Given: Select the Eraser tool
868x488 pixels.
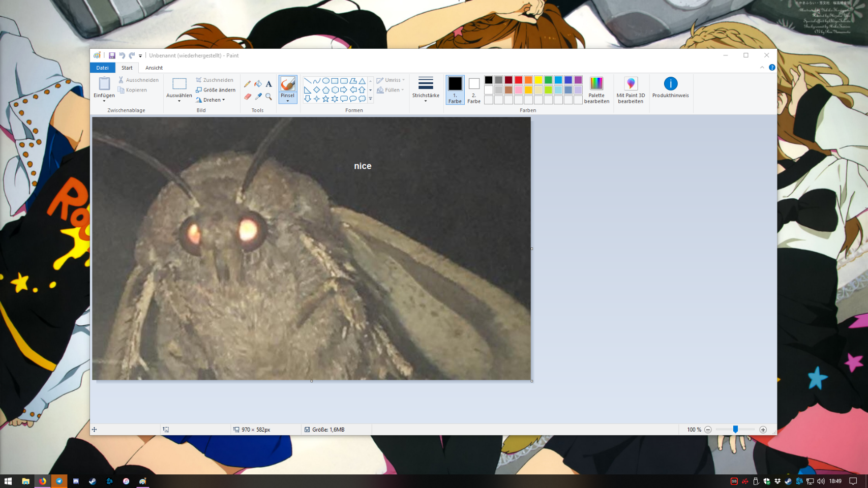Looking at the screenshot, I should pos(247,96).
